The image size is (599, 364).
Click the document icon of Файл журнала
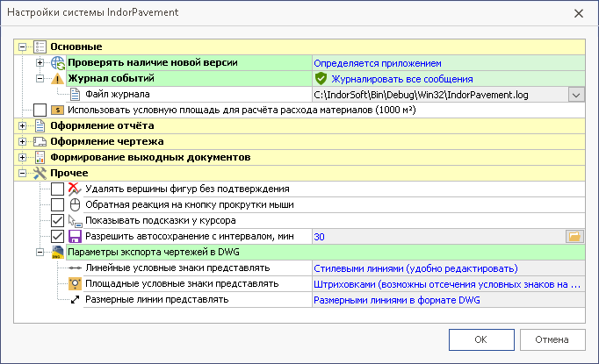75,94
